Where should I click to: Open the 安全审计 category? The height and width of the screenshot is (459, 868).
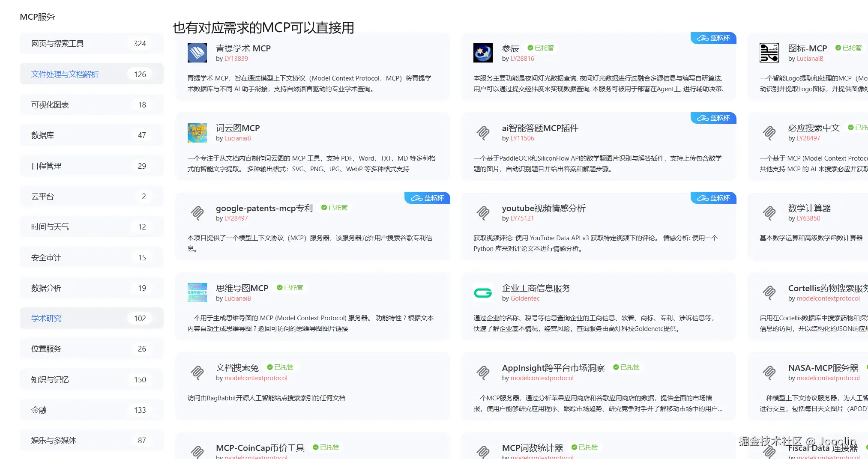[x=92, y=258]
